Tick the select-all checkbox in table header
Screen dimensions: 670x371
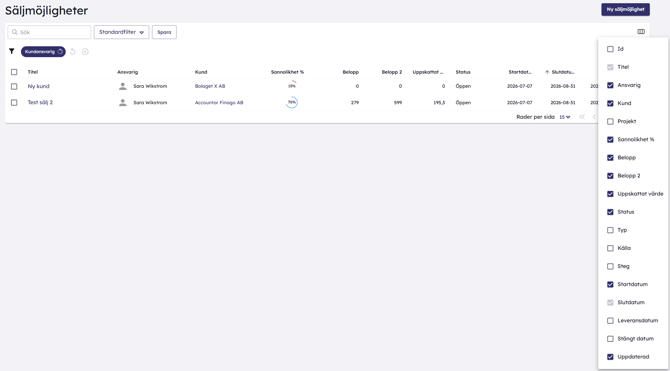point(14,72)
